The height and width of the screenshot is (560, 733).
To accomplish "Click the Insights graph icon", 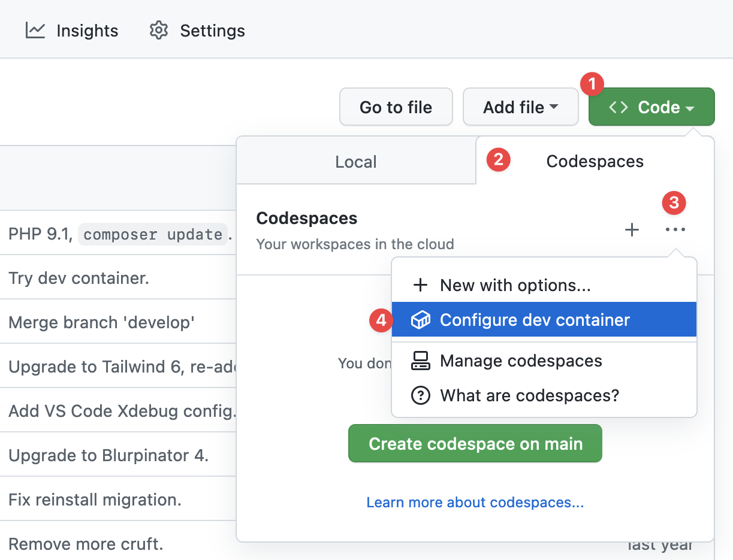I will 35,31.
